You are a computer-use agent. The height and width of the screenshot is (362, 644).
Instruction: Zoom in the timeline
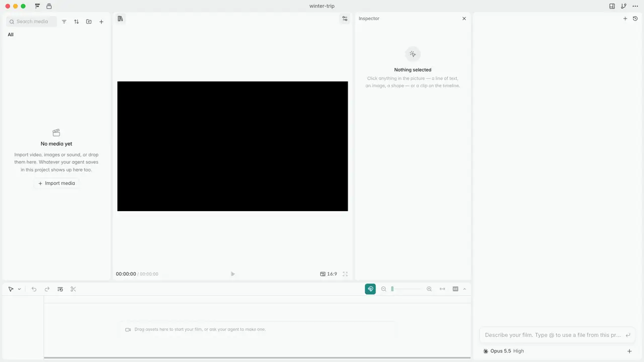coord(429,289)
